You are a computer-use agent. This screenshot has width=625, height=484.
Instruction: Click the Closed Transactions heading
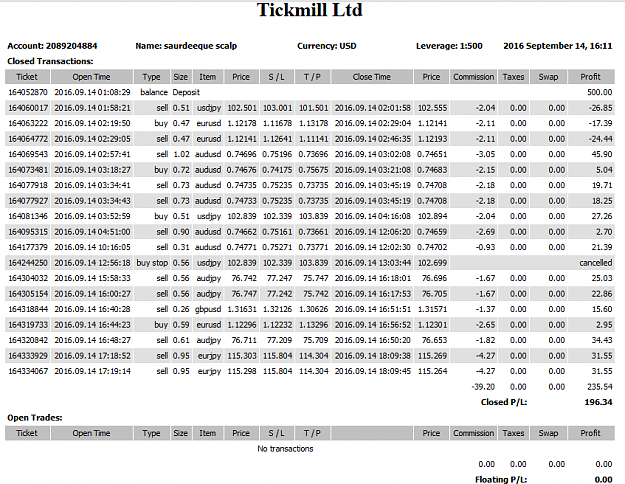pyautogui.click(x=50, y=61)
